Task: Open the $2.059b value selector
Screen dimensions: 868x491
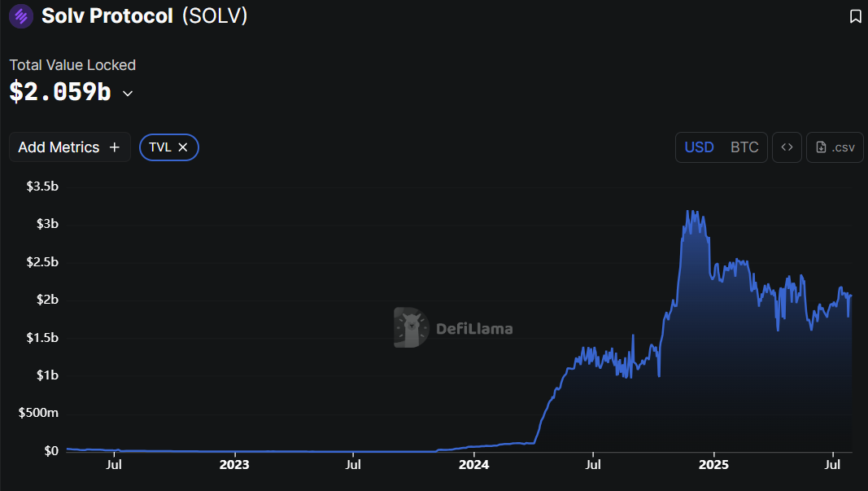Action: pyautogui.click(x=59, y=92)
